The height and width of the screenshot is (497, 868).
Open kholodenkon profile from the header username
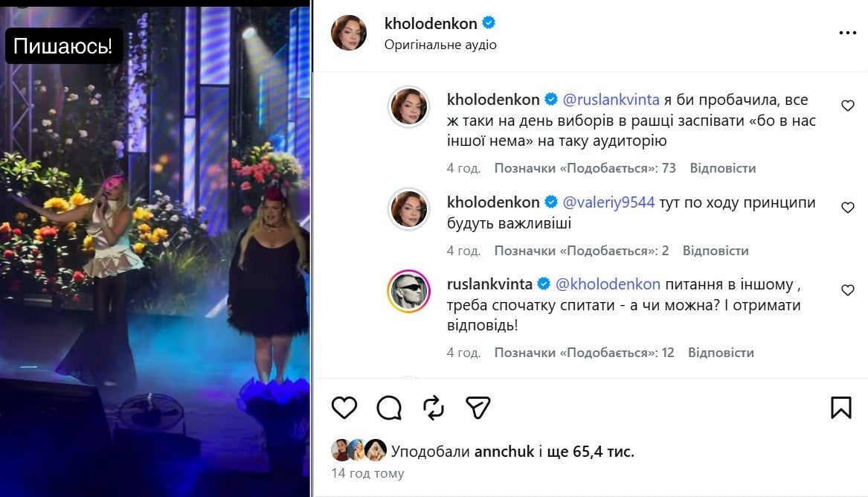point(431,23)
